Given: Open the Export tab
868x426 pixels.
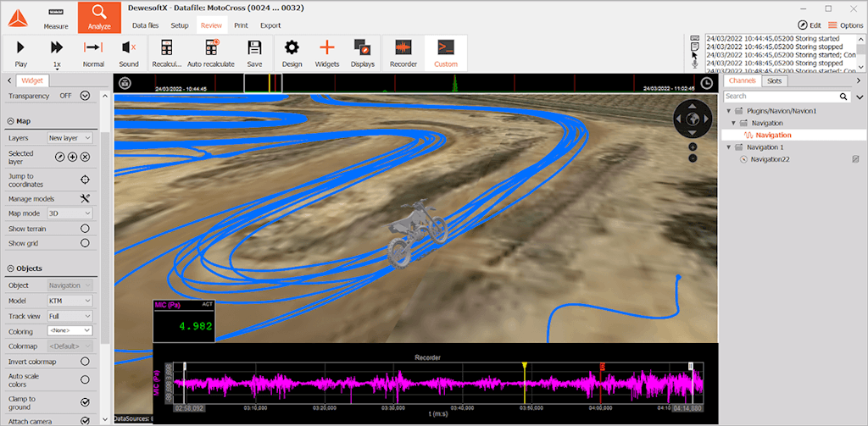Looking at the screenshot, I should click(x=270, y=25).
